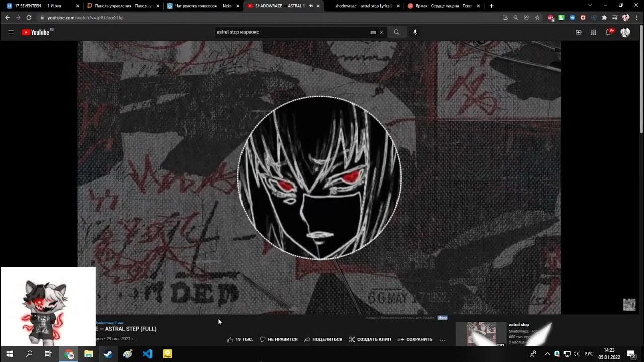
Task: Switch to shadowraze astral step Lyrics tab
Action: pos(363,6)
